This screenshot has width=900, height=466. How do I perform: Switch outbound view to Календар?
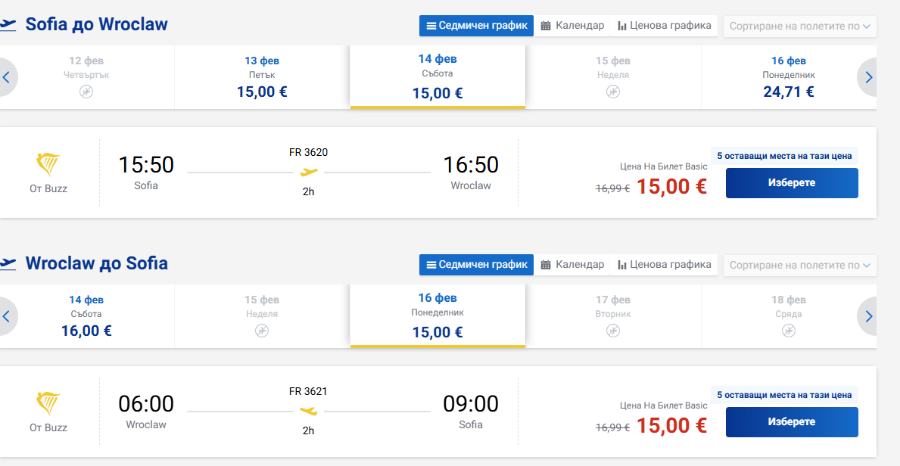point(572,26)
